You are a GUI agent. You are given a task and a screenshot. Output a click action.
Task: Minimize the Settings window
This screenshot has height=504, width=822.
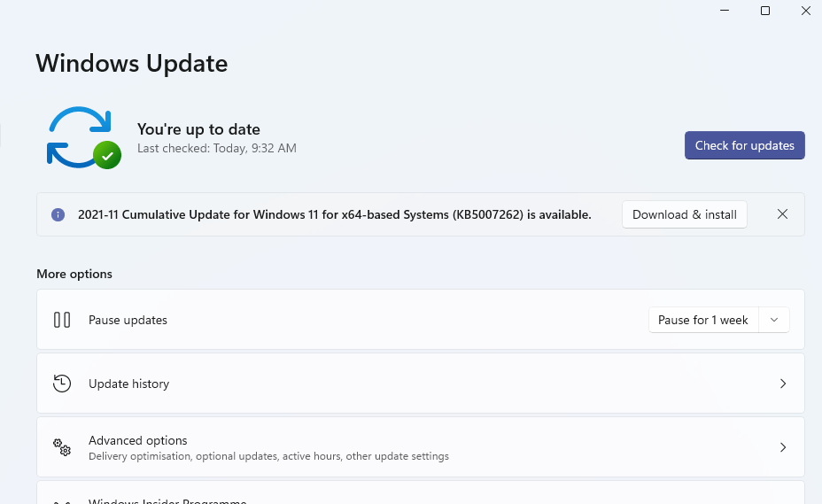[725, 11]
